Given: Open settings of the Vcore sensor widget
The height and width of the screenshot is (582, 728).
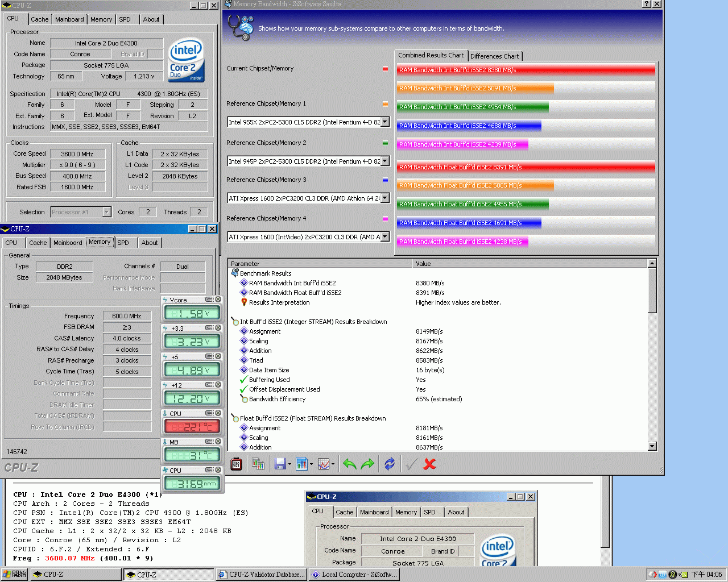Looking at the screenshot, I should coord(209,300).
